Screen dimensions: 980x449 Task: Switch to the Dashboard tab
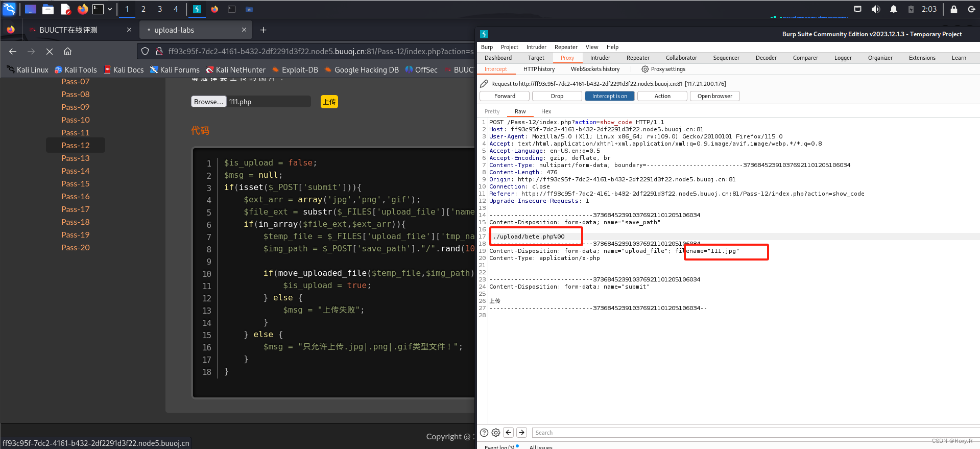coord(498,58)
